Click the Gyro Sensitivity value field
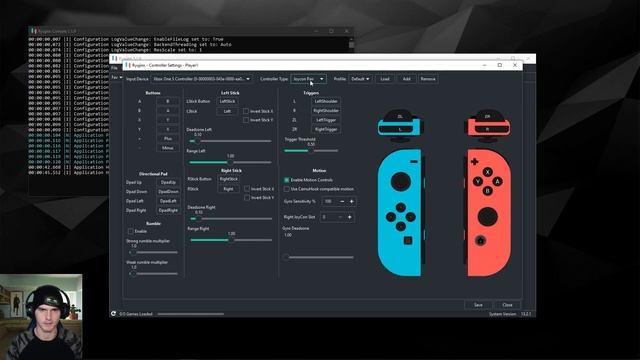This screenshot has height=360, width=640. pos(329,201)
